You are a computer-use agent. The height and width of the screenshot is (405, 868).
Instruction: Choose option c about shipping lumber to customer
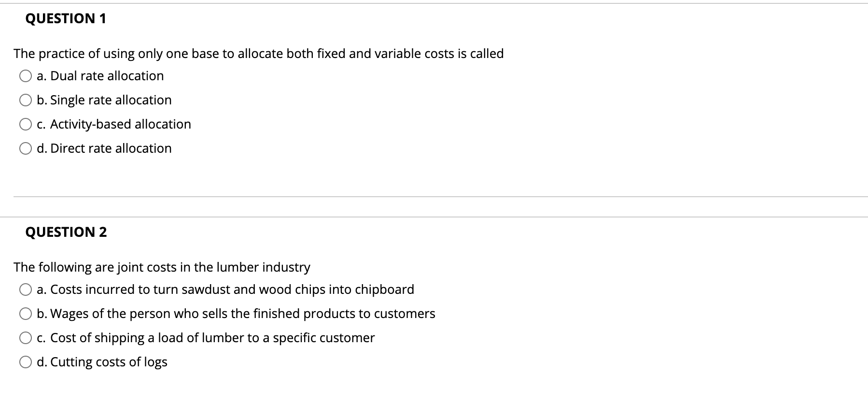point(26,337)
